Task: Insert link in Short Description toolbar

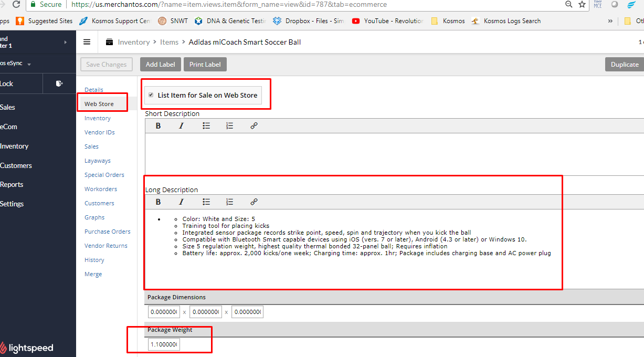Action: coord(254,126)
